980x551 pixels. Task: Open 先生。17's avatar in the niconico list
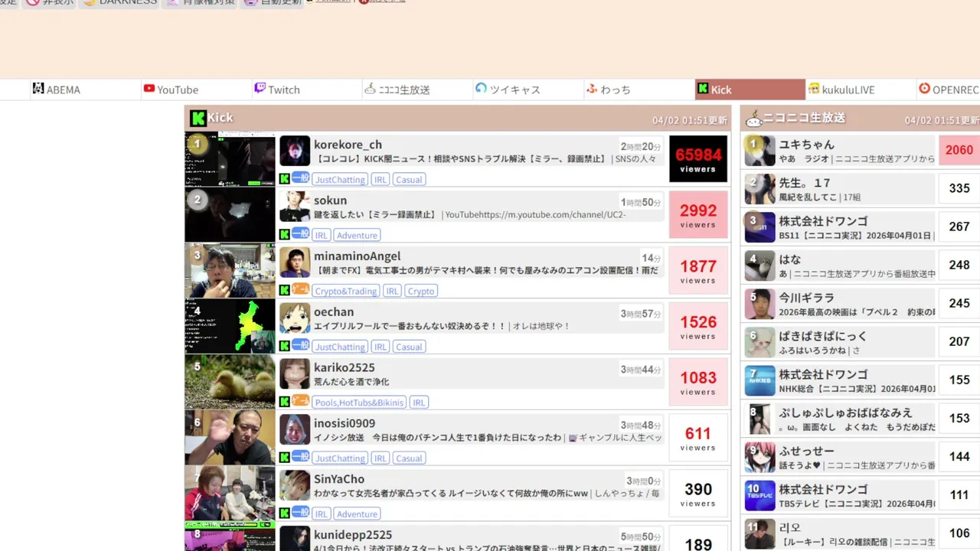click(760, 188)
